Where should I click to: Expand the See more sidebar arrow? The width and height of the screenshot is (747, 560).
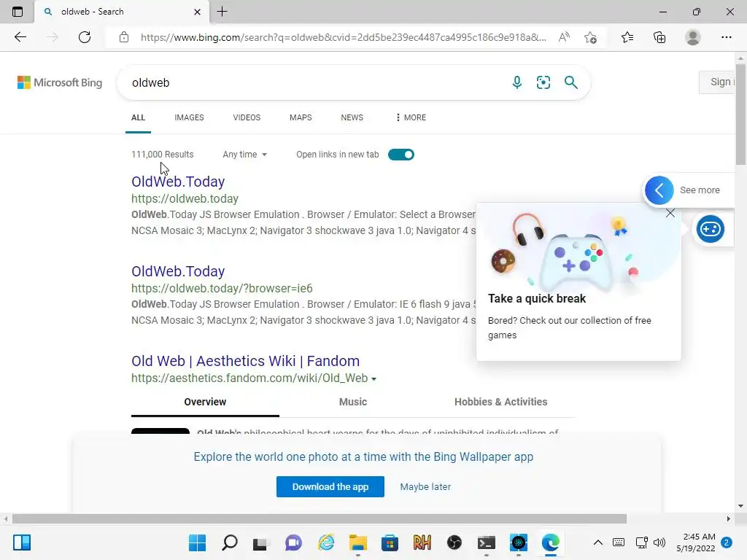[x=659, y=190]
